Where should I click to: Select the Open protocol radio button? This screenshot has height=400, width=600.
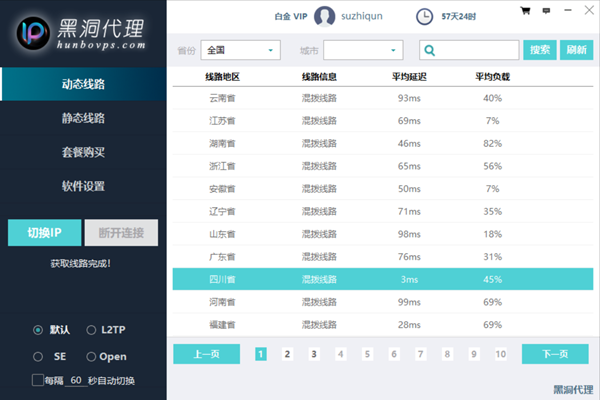[92, 356]
